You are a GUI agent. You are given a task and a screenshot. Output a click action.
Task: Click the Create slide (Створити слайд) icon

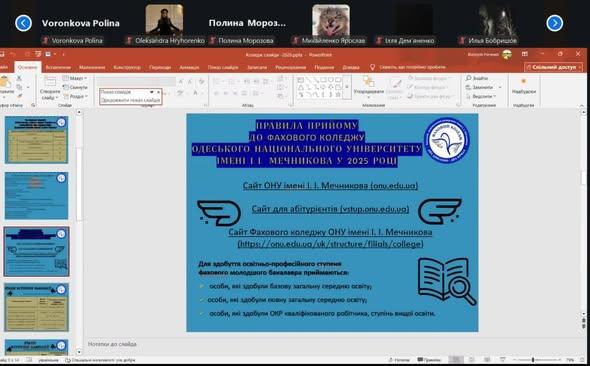click(50, 82)
